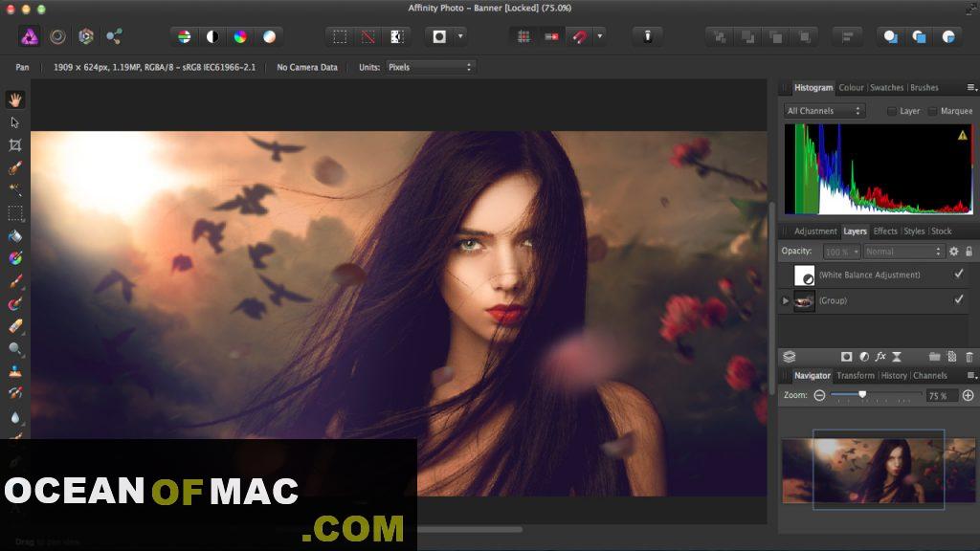This screenshot has height=551, width=980.
Task: Toggle the layer lock icon
Action: [x=969, y=252]
